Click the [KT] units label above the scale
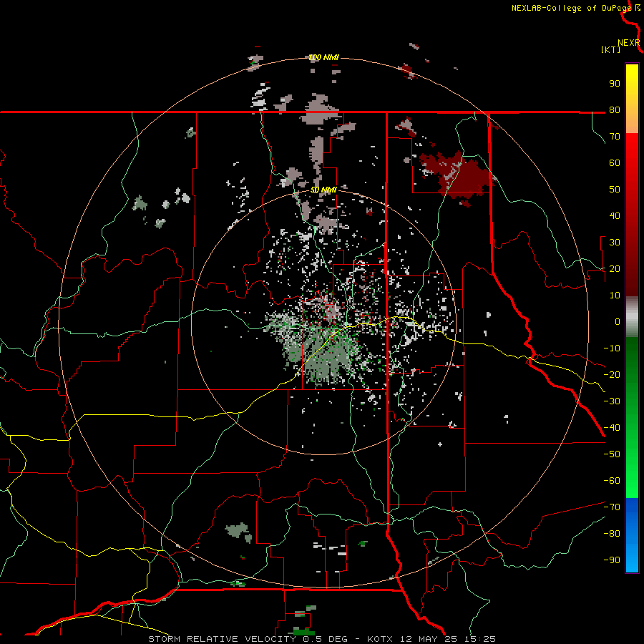The height and width of the screenshot is (644, 644). click(610, 49)
